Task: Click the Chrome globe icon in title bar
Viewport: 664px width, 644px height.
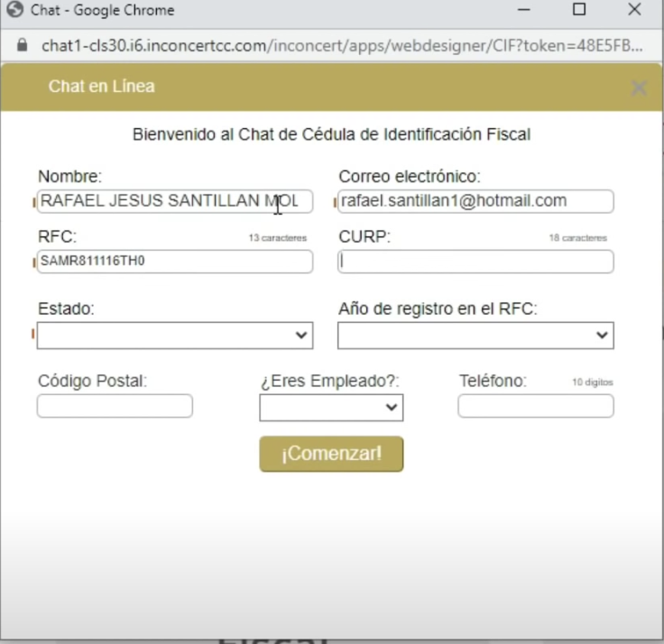Action: (14, 11)
